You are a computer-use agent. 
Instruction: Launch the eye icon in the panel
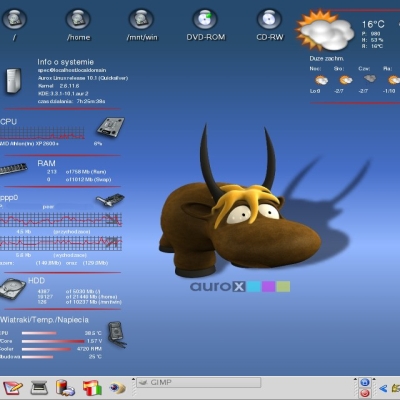coord(117,388)
